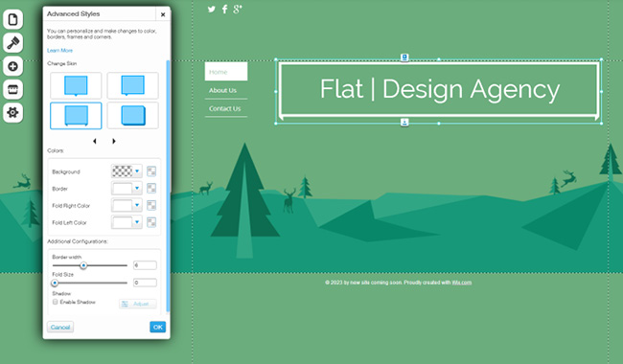Image resolution: width=623 pixels, height=364 pixels.
Task: Close the Advanced Styles dialog
Action: (163, 14)
